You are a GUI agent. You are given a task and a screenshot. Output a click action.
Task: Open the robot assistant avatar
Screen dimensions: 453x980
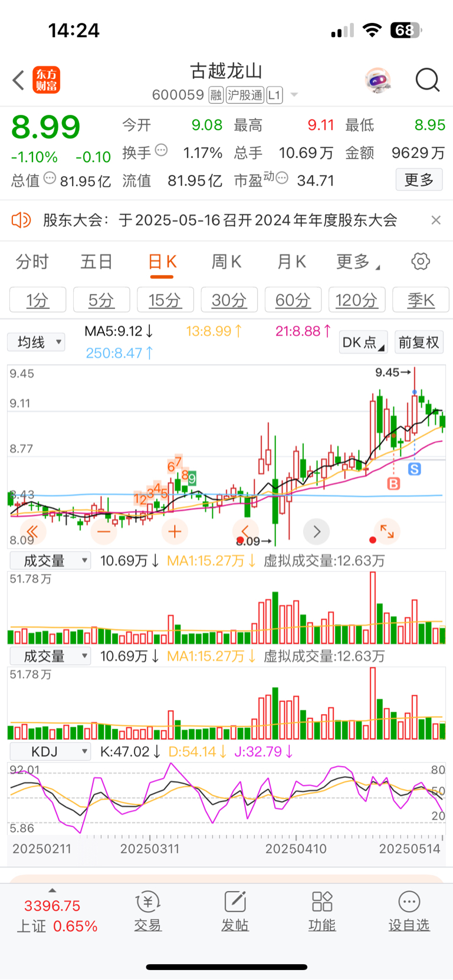click(x=378, y=80)
